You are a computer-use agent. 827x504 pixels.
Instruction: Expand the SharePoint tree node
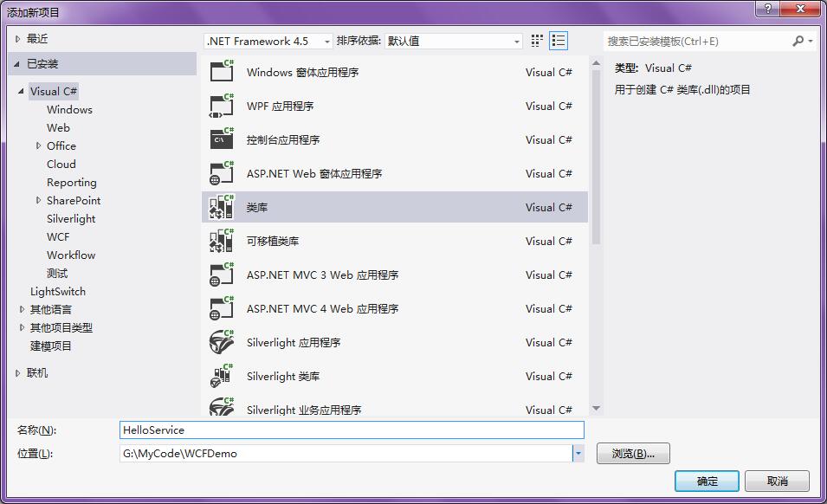pos(38,200)
